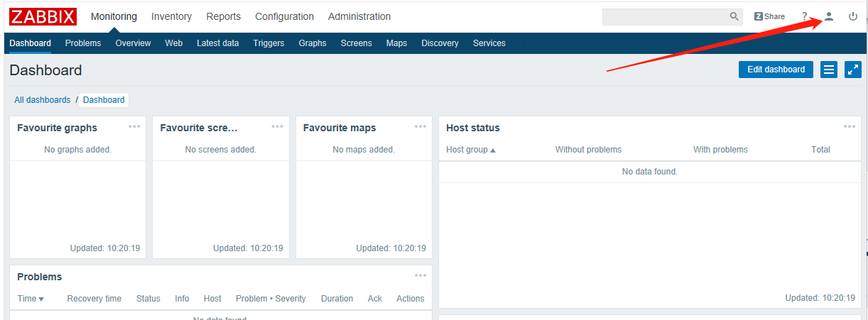Open Problems widget options menu
The width and height of the screenshot is (868, 320).
pyautogui.click(x=421, y=276)
